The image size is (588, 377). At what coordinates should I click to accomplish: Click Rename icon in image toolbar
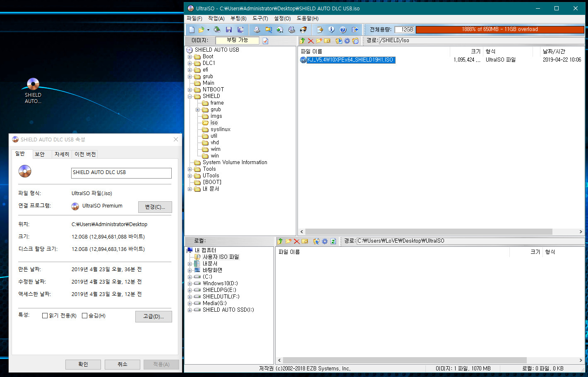pyautogui.click(x=327, y=41)
